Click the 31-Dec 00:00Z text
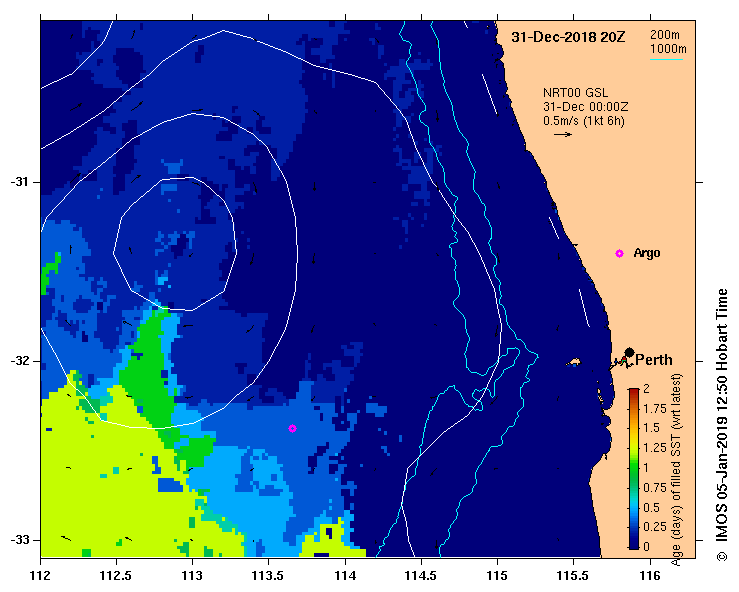The height and width of the screenshot is (592, 739). 585,107
